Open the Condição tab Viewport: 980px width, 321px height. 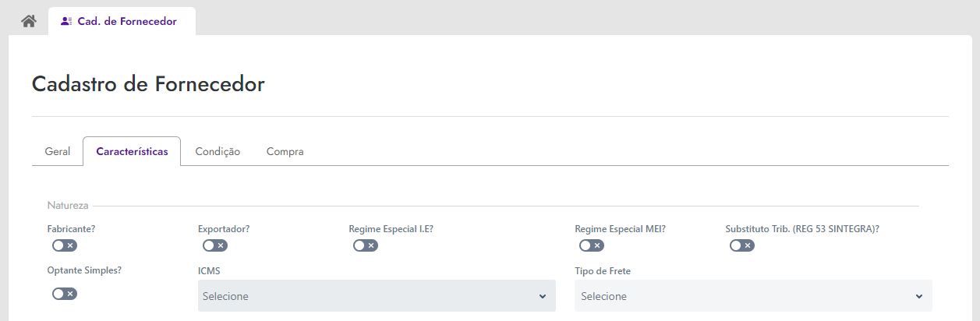click(218, 152)
